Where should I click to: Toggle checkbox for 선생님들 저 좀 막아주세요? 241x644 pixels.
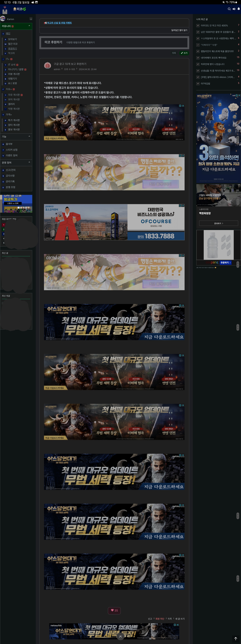point(198,71)
